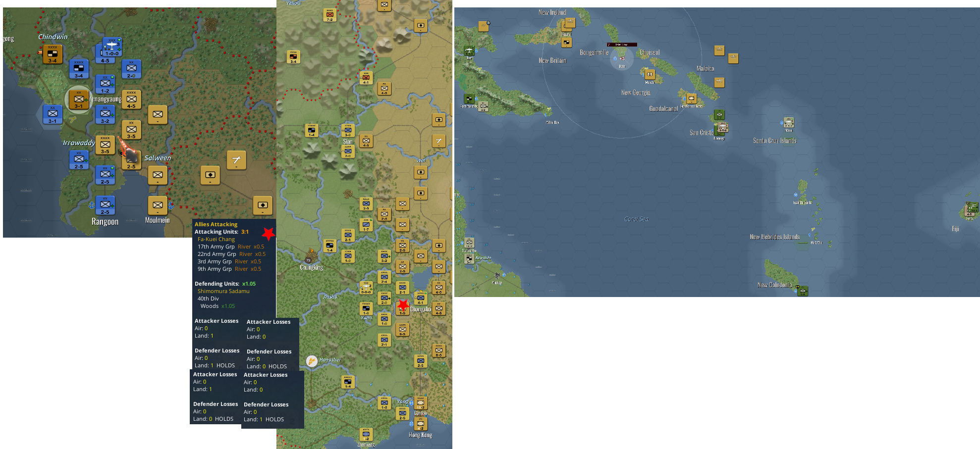Select the blue 2-5 infantry at Rangoon
The image size is (980, 449).
(x=105, y=205)
